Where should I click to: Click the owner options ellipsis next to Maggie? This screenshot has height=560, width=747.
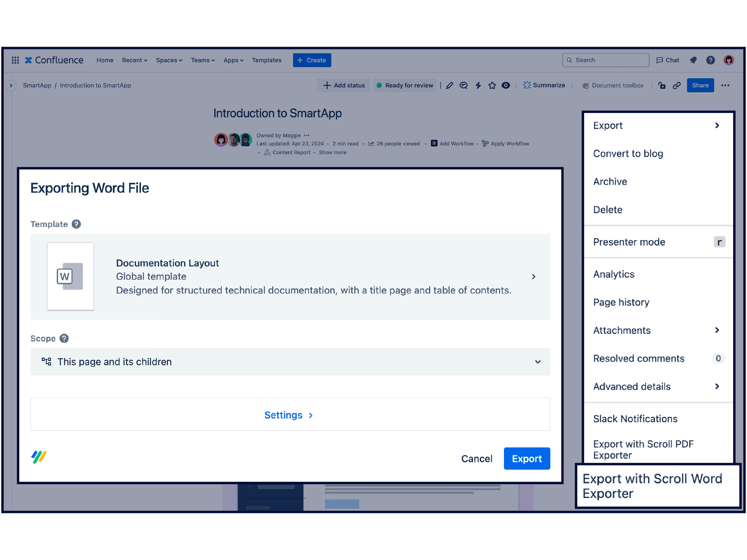coord(306,135)
